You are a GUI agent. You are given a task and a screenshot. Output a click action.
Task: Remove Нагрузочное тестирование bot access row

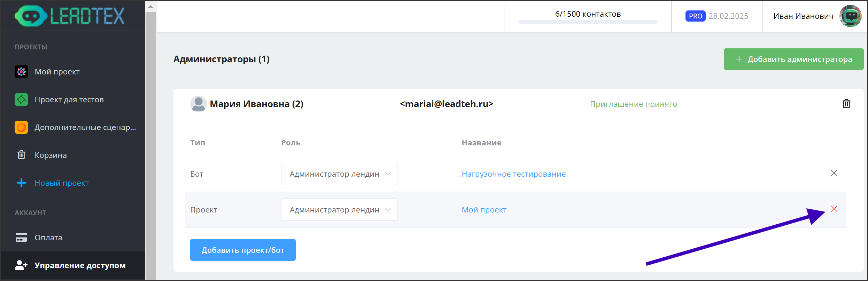834,173
